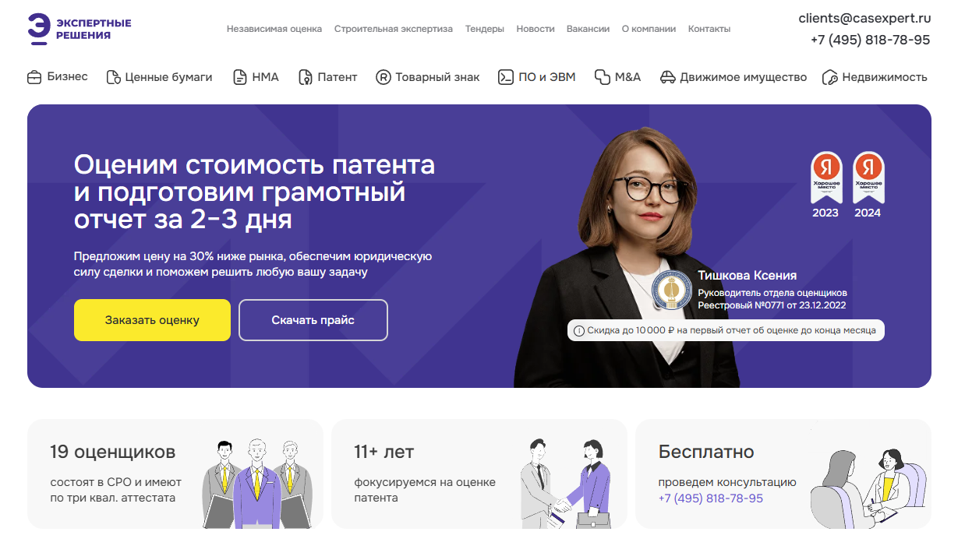Click phone number under Бесплатно card

coord(711,498)
